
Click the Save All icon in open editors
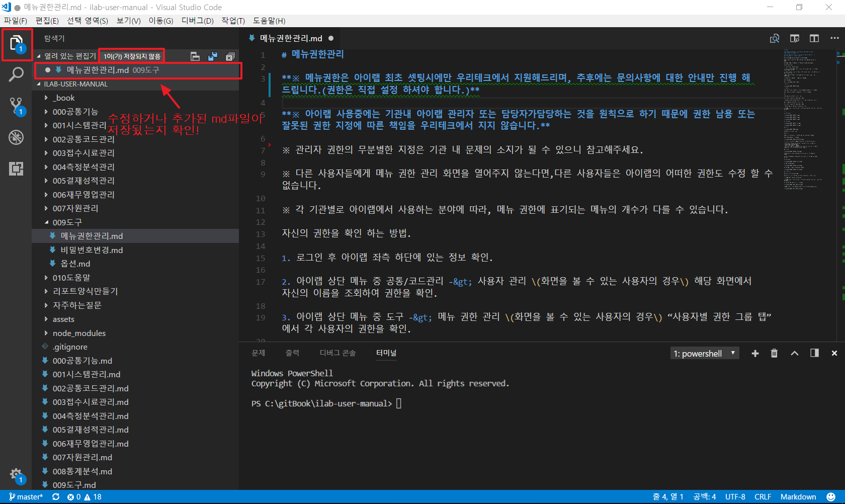point(213,56)
